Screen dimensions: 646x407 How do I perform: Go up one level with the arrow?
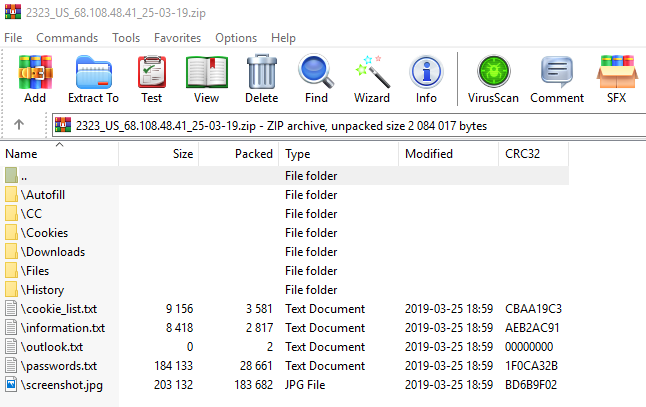tap(19, 124)
